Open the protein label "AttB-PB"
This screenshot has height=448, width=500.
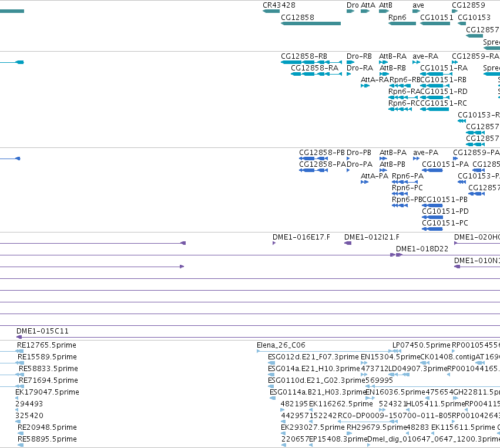(x=392, y=164)
